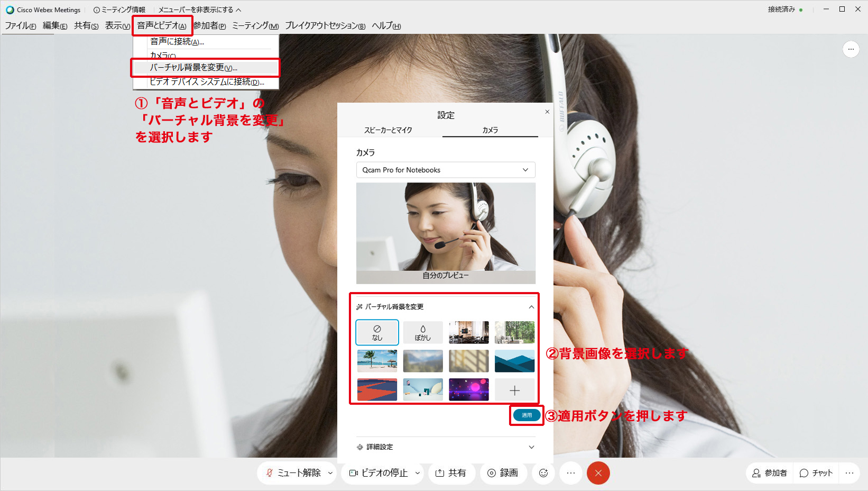The height and width of the screenshot is (491, 868).
Task: Click the 共有 share button in toolbar
Action: [451, 473]
